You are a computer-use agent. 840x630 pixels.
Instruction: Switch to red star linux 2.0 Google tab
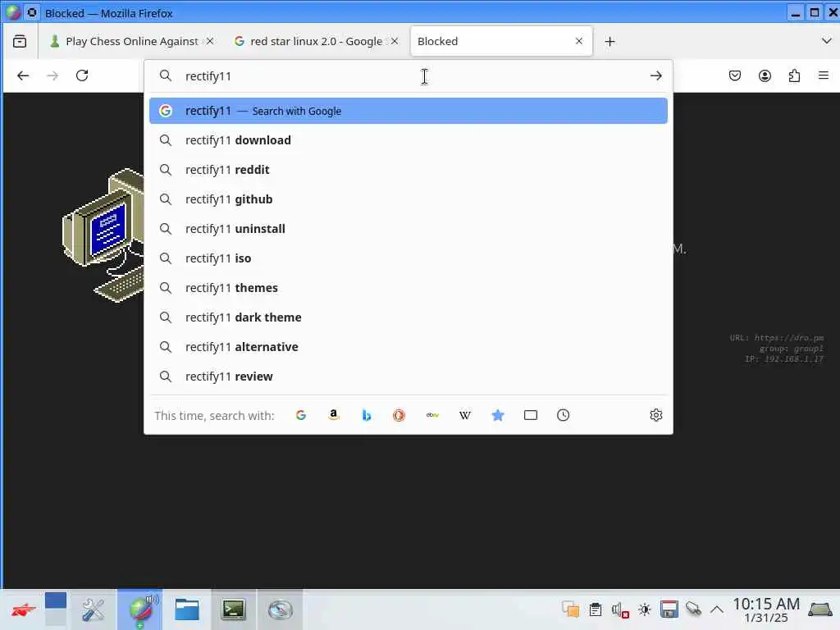[316, 41]
